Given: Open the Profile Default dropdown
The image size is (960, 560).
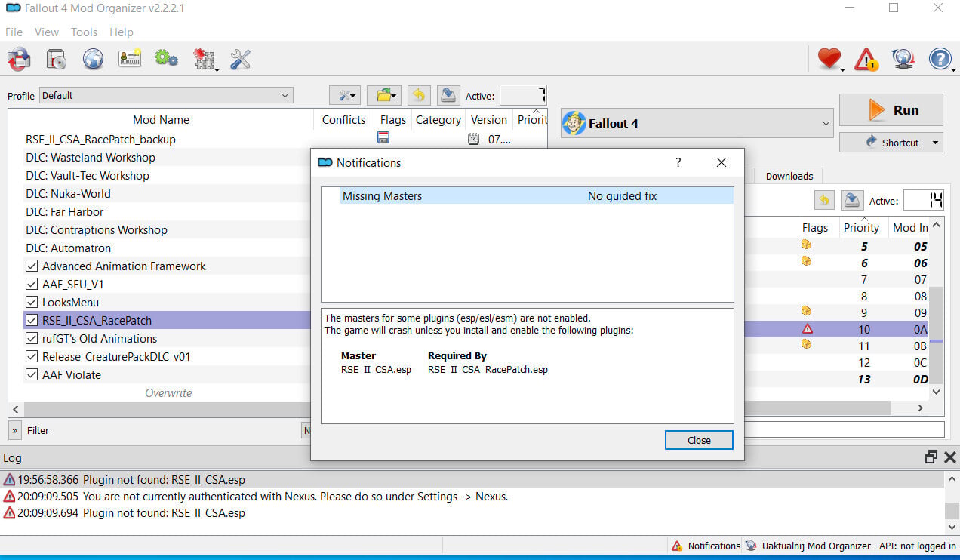Looking at the screenshot, I should click(166, 95).
